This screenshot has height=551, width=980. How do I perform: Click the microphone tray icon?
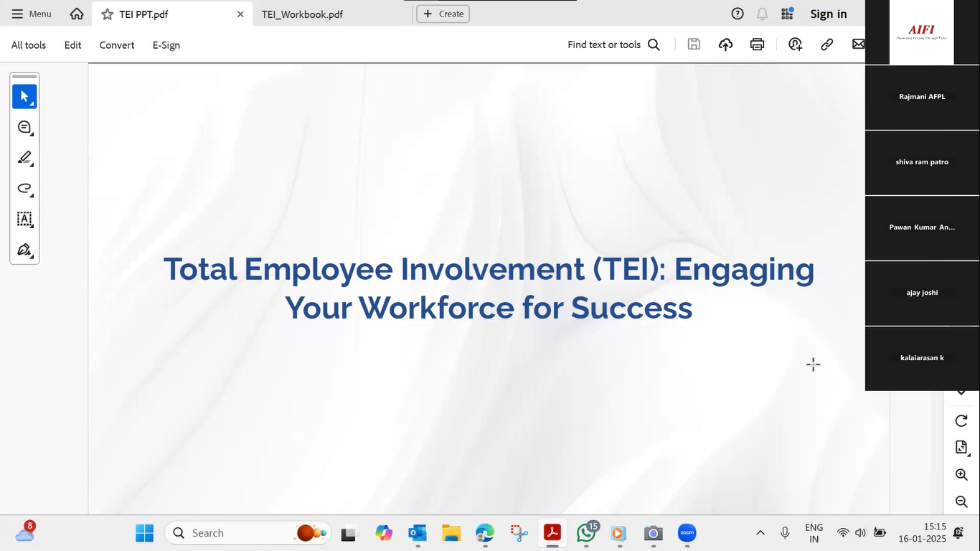click(x=785, y=533)
